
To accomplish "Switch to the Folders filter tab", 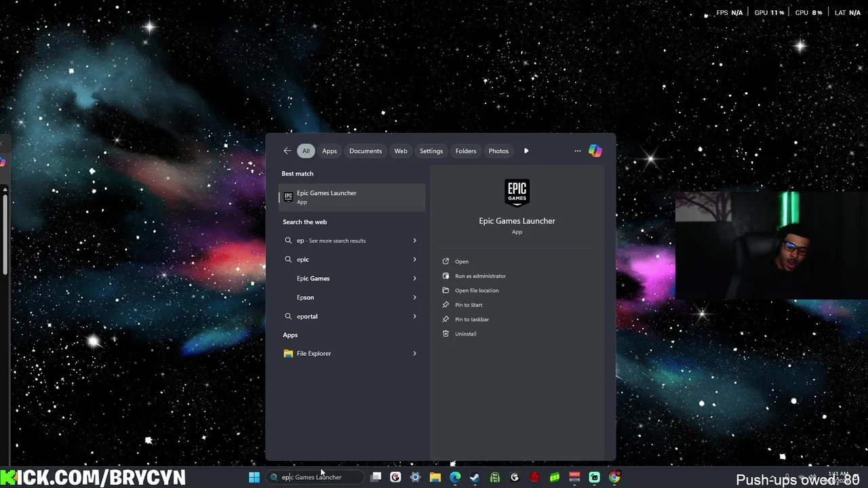I will coord(466,151).
